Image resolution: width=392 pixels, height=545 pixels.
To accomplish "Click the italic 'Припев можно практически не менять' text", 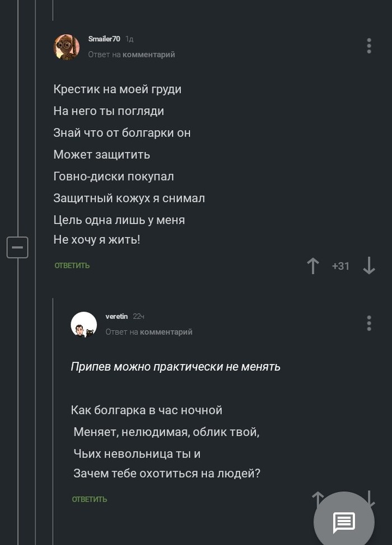I will pyautogui.click(x=175, y=367).
